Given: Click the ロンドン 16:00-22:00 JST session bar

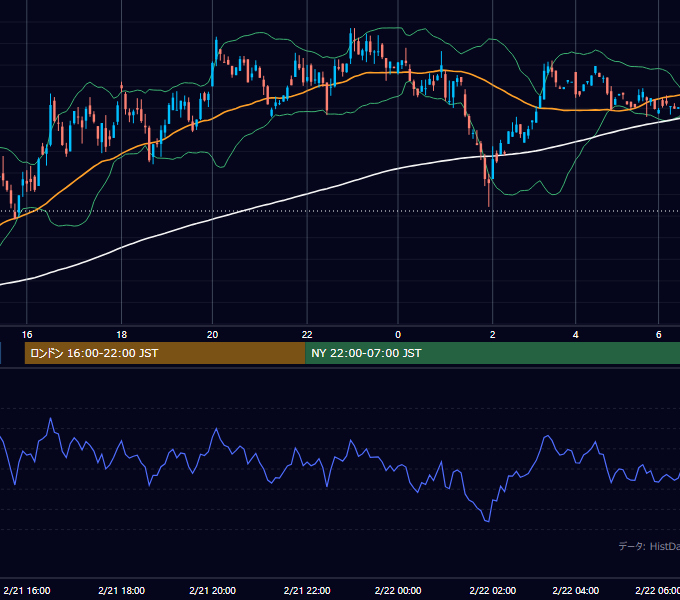Looking at the screenshot, I should coord(165,353).
